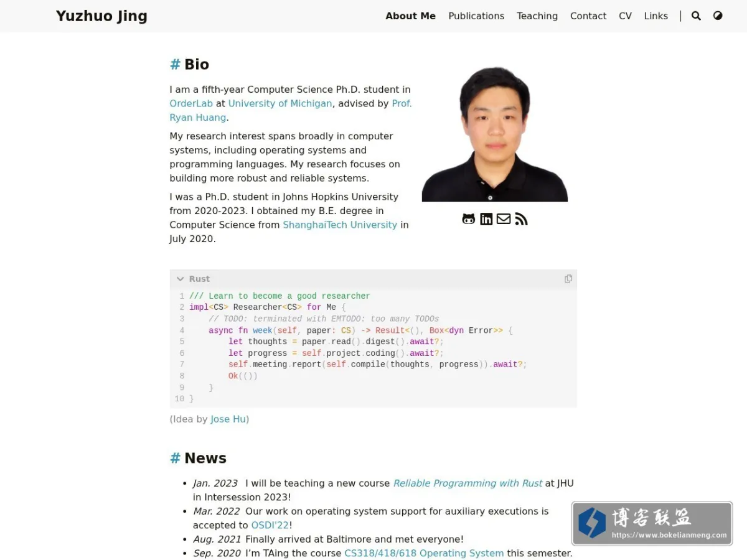Copy the Rust code block

point(568,279)
